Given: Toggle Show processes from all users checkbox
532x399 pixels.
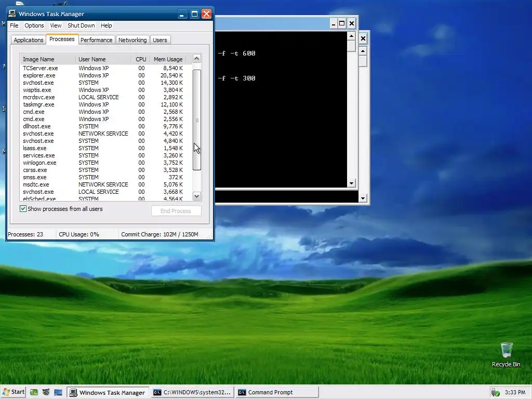Looking at the screenshot, I should point(23,209).
